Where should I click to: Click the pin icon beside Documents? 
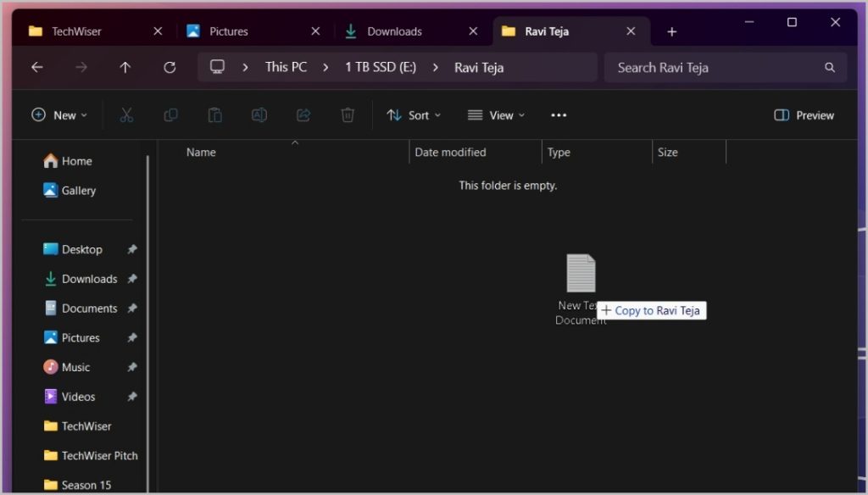tap(131, 309)
